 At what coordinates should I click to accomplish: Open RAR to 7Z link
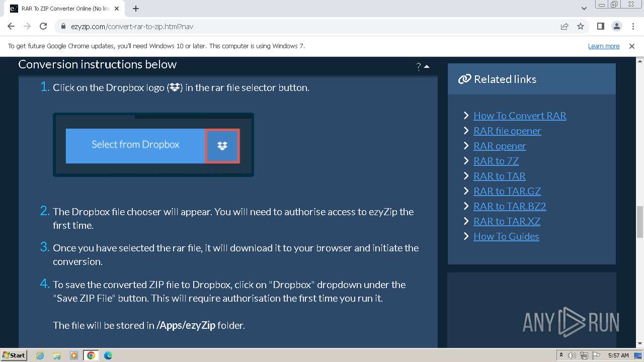coord(496,161)
